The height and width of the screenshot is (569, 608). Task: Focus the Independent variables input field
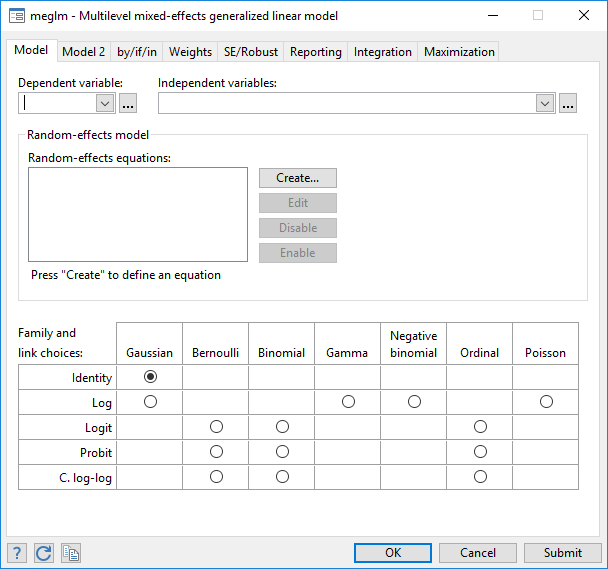pos(347,103)
